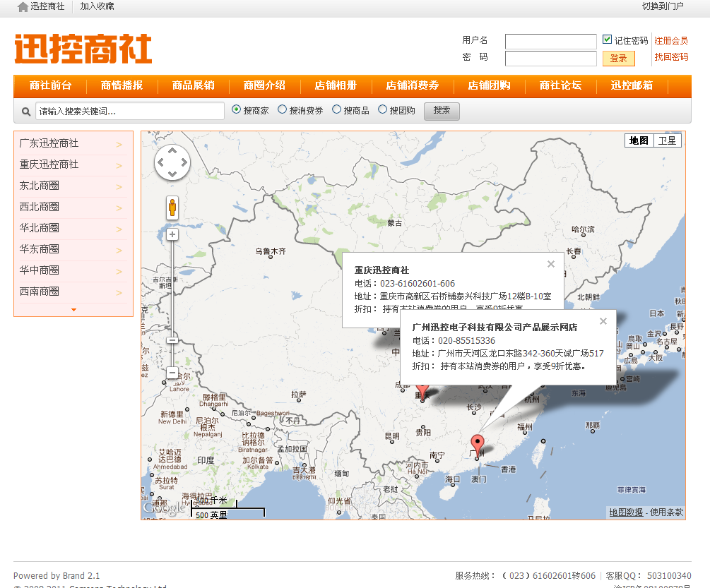710x588 pixels.
Task: Pan the map down with the arrow
Action: click(172, 174)
